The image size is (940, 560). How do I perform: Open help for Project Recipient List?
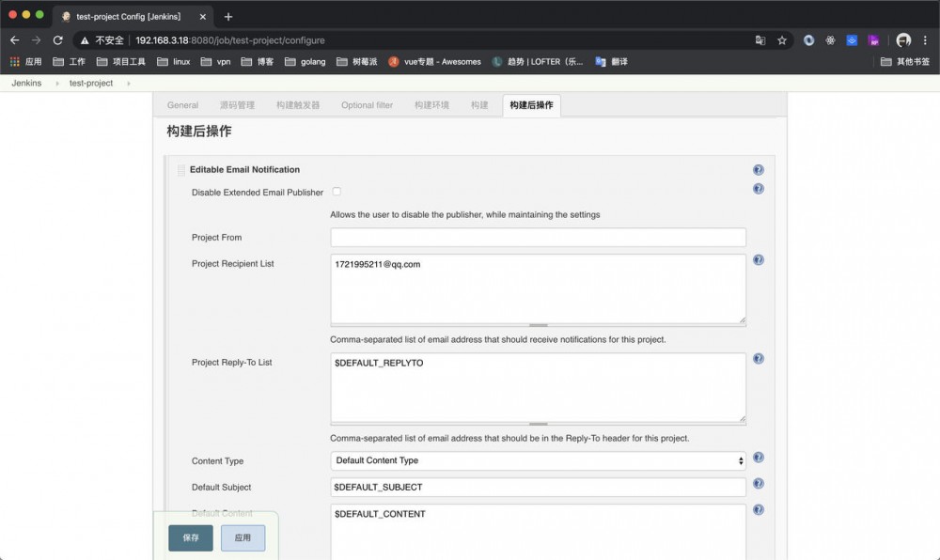[758, 259]
